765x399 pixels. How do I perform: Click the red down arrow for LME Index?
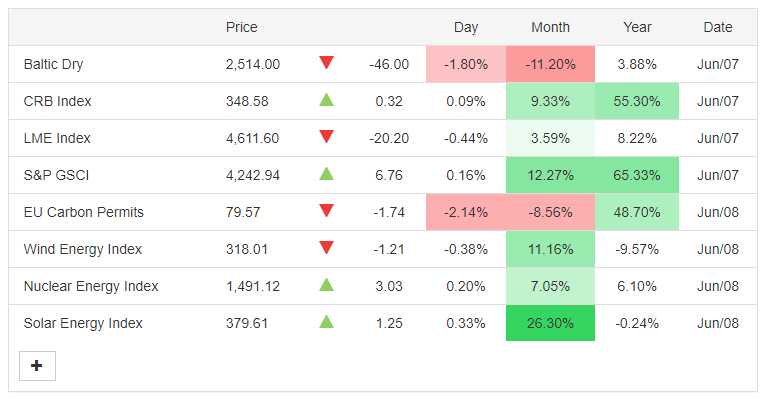coord(326,137)
